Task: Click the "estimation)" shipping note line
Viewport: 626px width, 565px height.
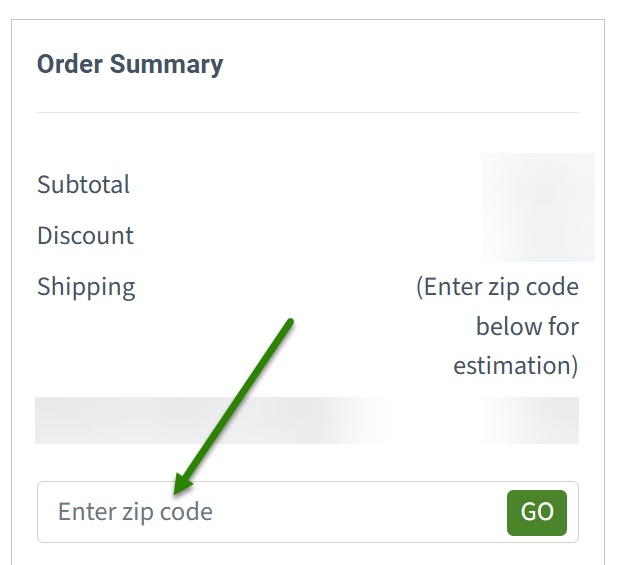Action: tap(515, 365)
